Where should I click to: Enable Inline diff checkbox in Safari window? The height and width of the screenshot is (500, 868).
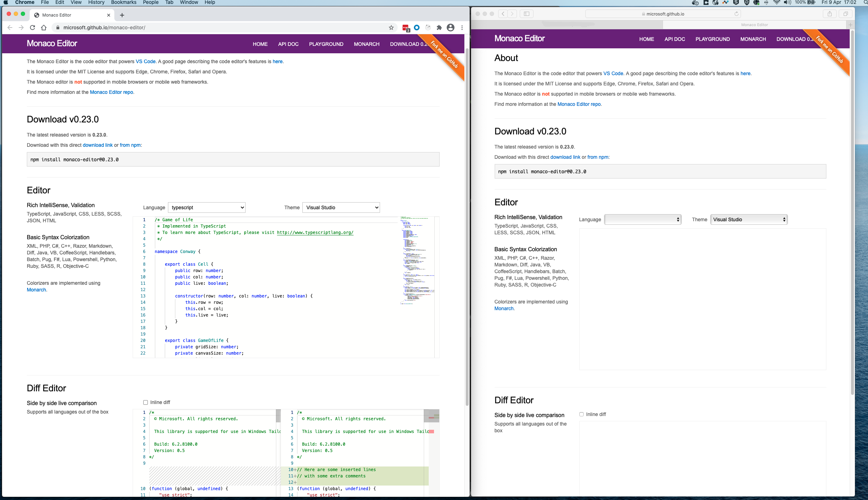581,414
